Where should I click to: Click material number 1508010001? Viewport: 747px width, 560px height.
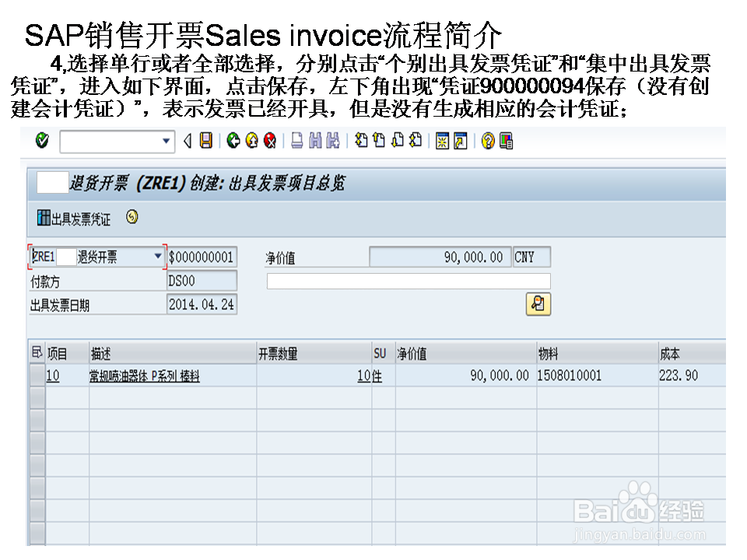[x=570, y=376]
